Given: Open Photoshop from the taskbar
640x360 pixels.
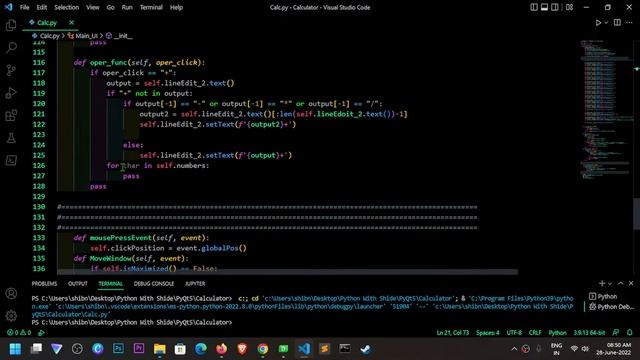Looking at the screenshot, I should (118, 349).
